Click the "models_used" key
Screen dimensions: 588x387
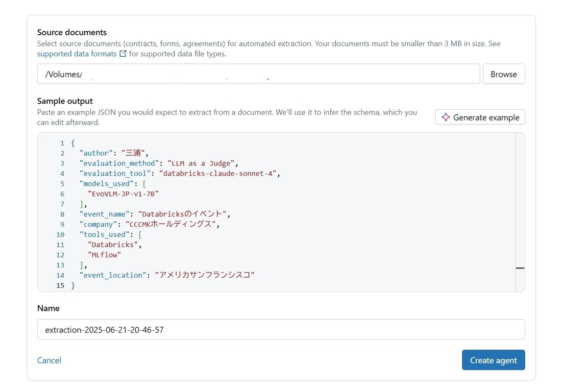coord(107,184)
